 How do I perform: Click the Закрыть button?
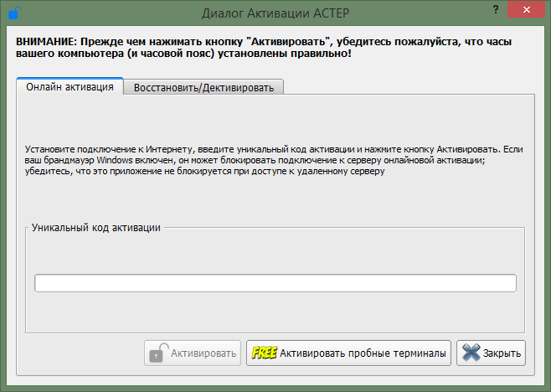click(491, 353)
